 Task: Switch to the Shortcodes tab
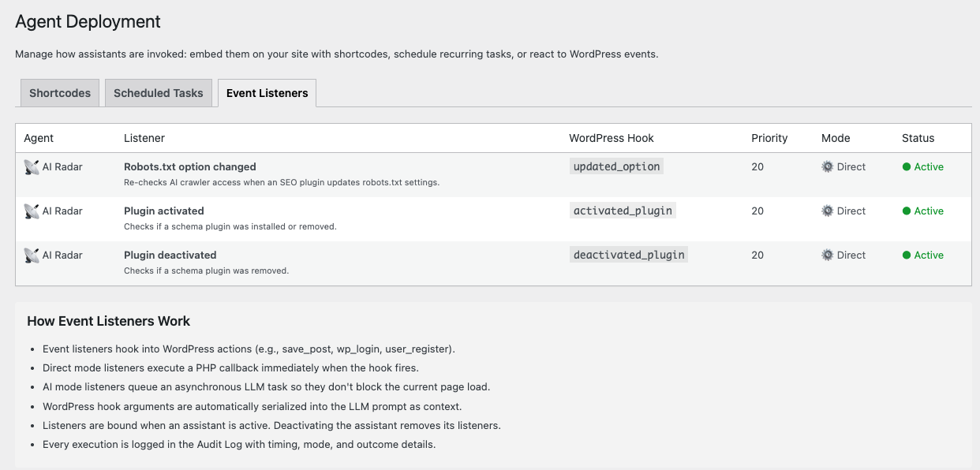(x=60, y=93)
